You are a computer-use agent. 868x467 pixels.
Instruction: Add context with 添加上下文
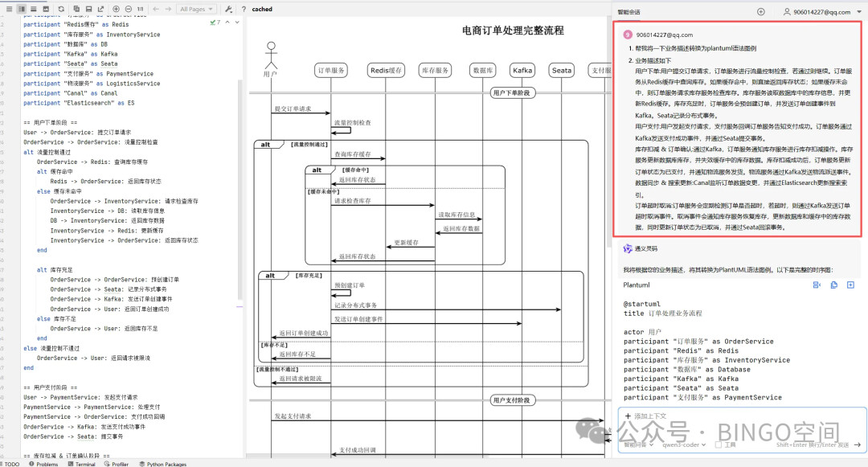(645, 416)
